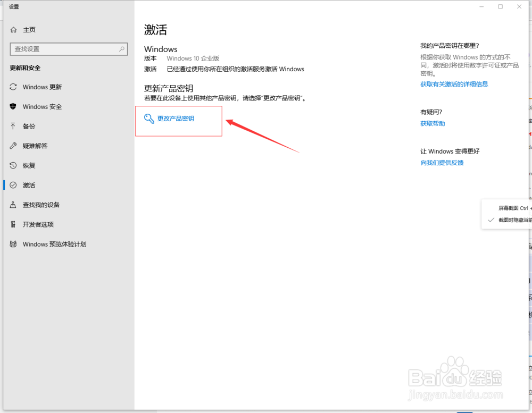The height and width of the screenshot is (413, 532).
Task: Close the 设置 window
Action: (x=519, y=6)
